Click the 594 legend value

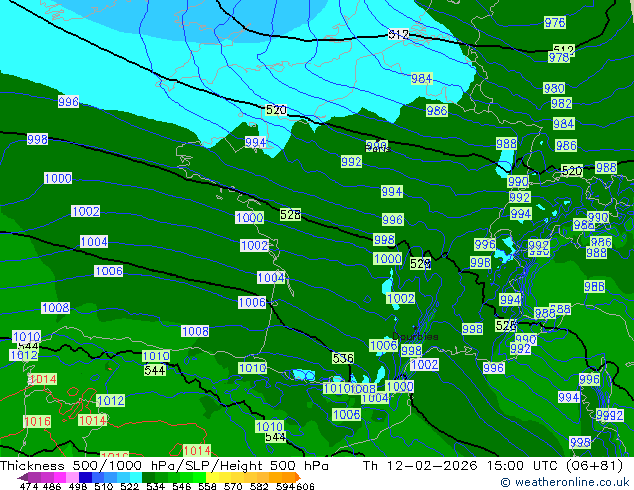285,486
